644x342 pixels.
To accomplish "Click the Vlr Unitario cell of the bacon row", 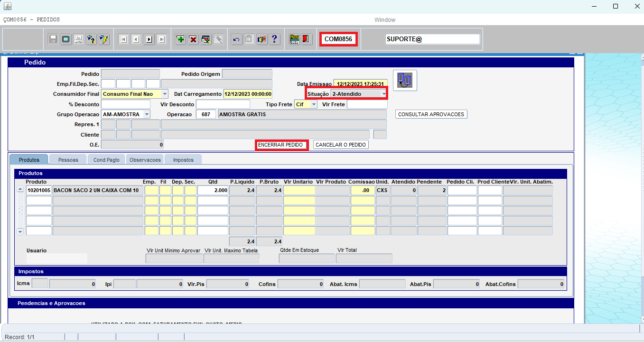I will click(x=299, y=190).
